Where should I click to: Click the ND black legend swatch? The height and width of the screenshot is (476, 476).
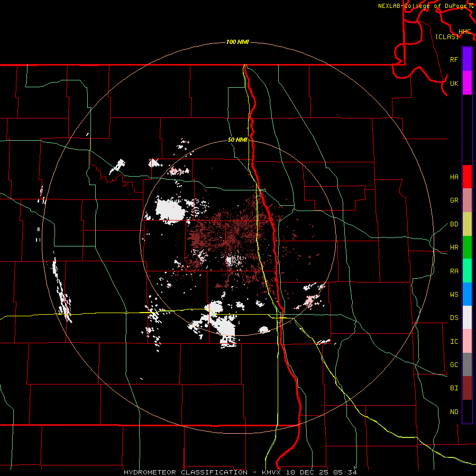pos(467,411)
